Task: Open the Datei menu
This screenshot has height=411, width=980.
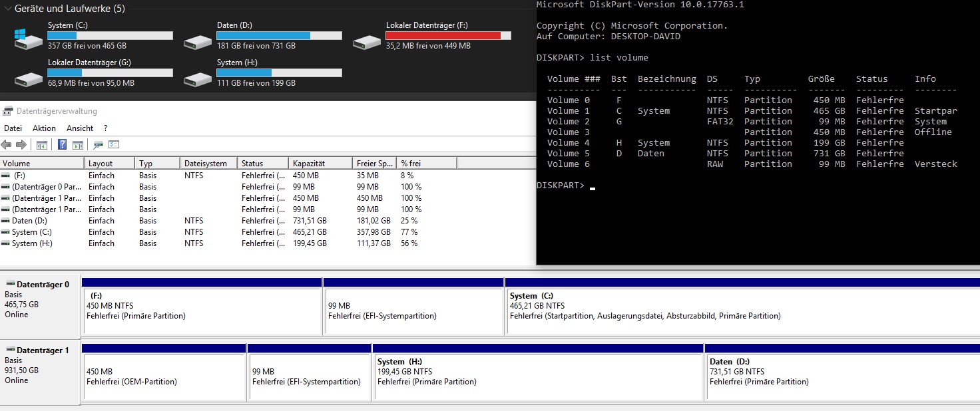Action: (13, 128)
